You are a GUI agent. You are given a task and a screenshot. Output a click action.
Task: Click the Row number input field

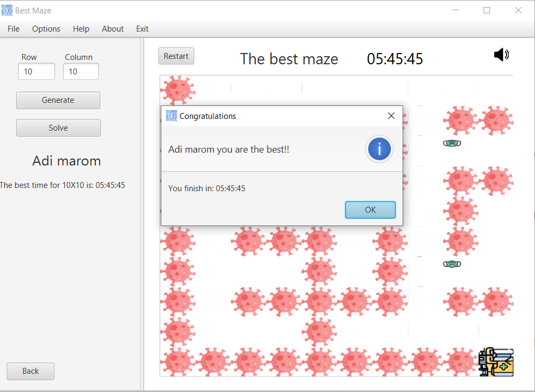(x=36, y=71)
